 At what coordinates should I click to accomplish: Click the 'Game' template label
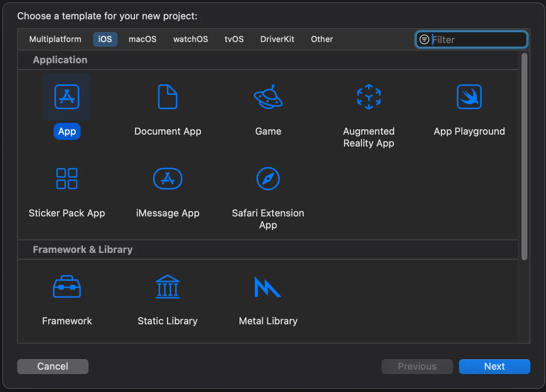(x=268, y=131)
